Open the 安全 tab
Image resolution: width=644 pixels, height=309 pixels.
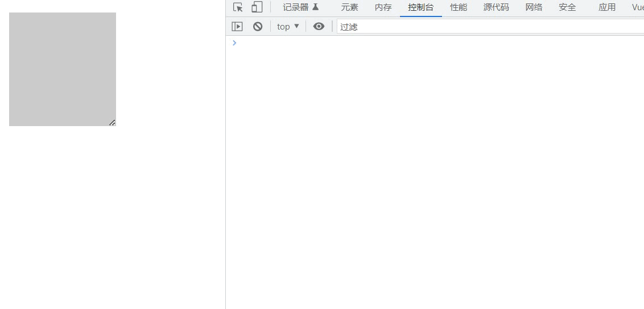(567, 7)
